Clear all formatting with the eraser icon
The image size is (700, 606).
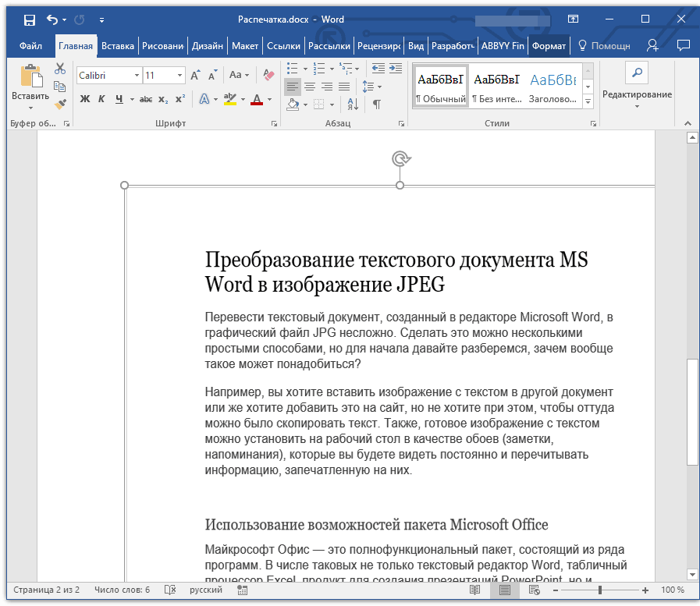(x=268, y=75)
